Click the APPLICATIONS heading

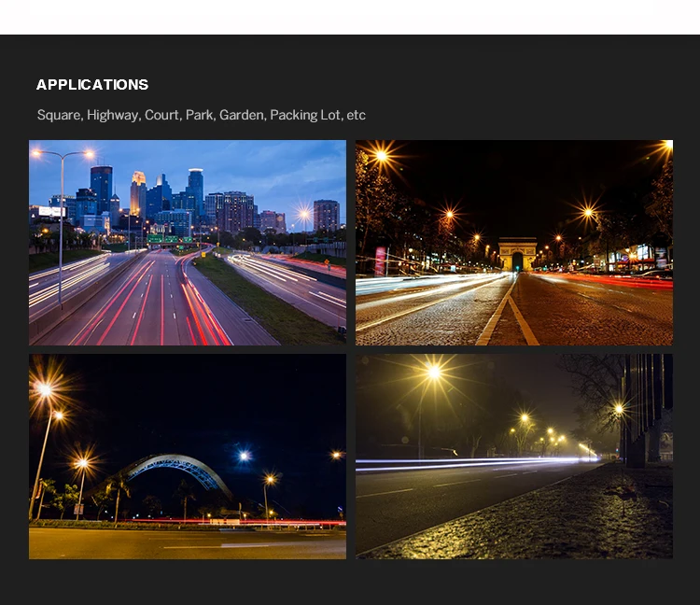tap(92, 85)
